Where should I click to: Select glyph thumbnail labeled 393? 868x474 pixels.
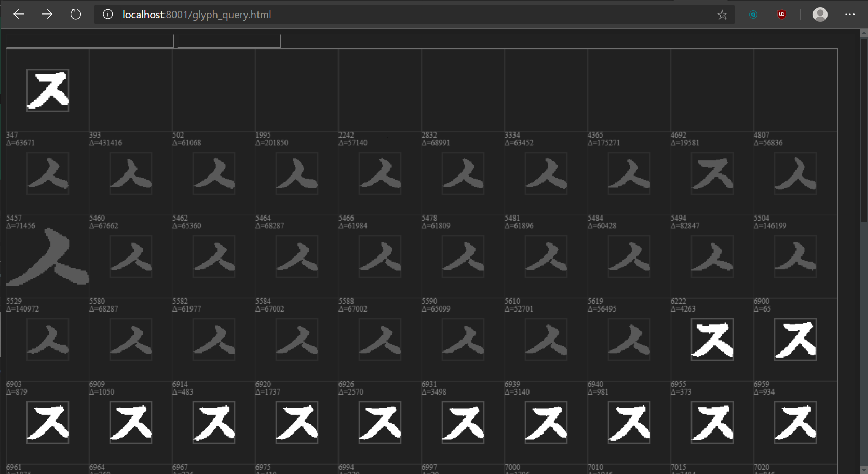click(131, 173)
